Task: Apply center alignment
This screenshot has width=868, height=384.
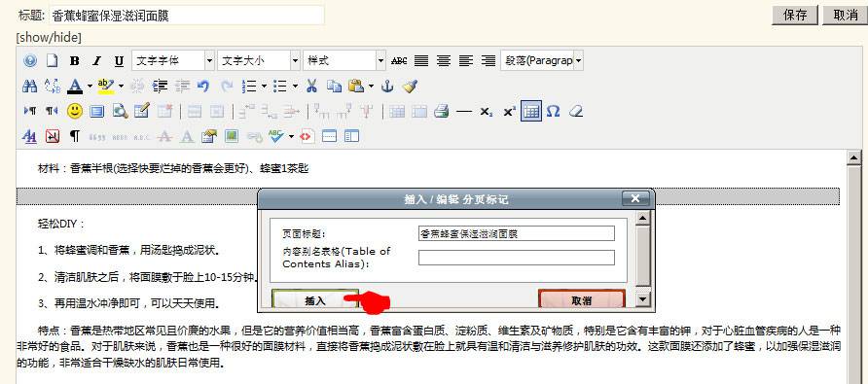Action: pos(444,61)
